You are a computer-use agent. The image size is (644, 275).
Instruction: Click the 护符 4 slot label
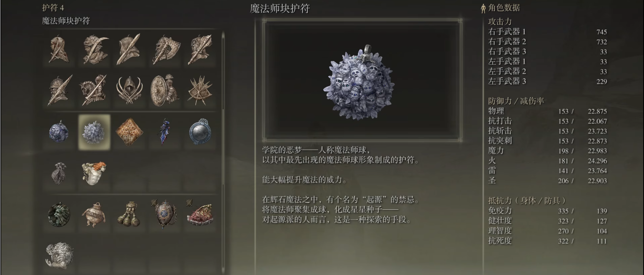53,8
